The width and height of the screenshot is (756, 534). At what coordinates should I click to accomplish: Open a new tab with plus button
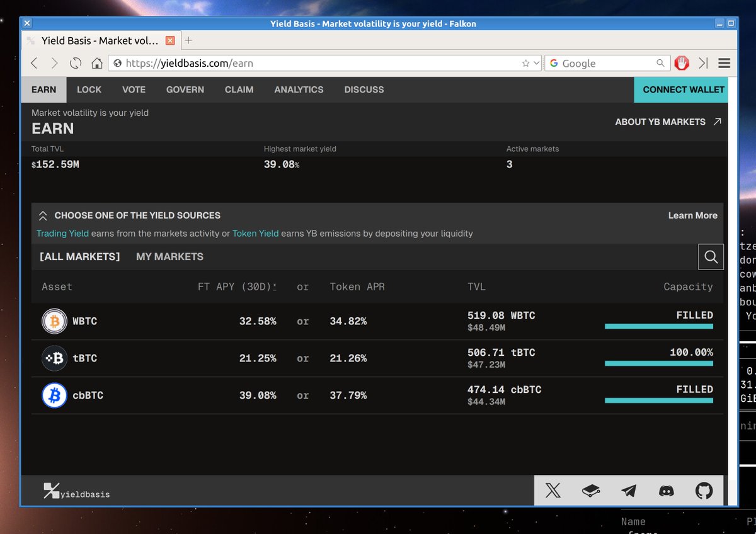[188, 40]
